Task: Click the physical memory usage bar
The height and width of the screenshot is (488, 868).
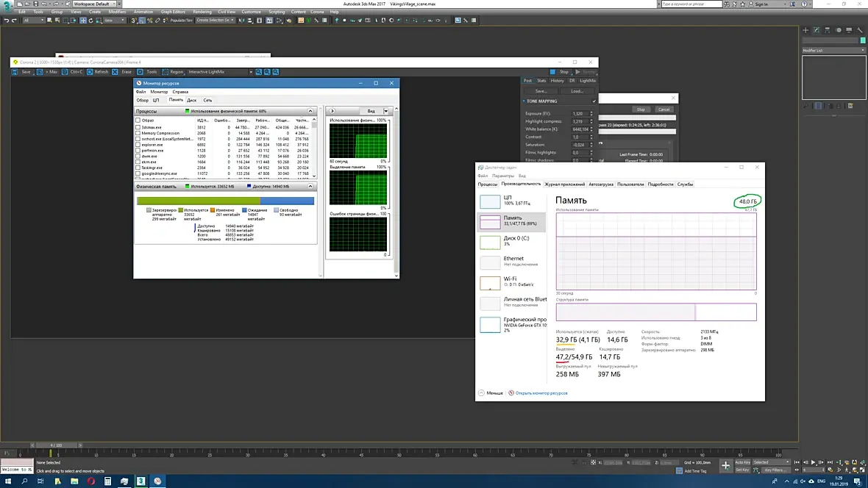Action: click(x=225, y=201)
